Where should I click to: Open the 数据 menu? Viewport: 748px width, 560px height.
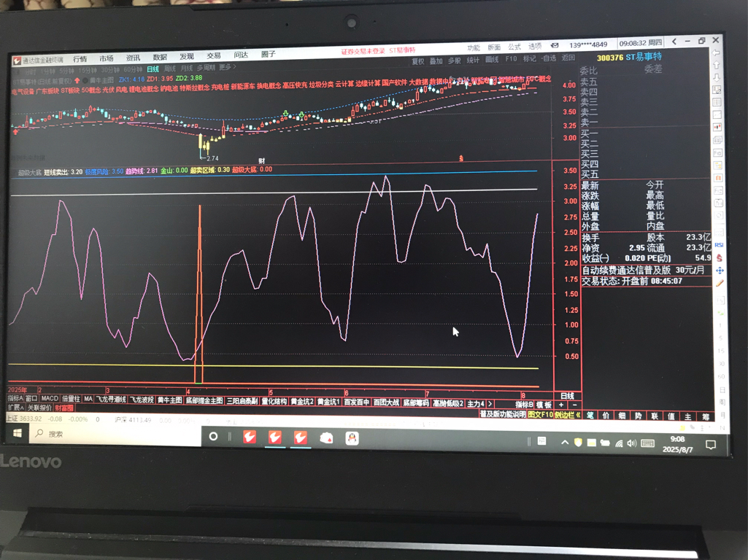160,57
